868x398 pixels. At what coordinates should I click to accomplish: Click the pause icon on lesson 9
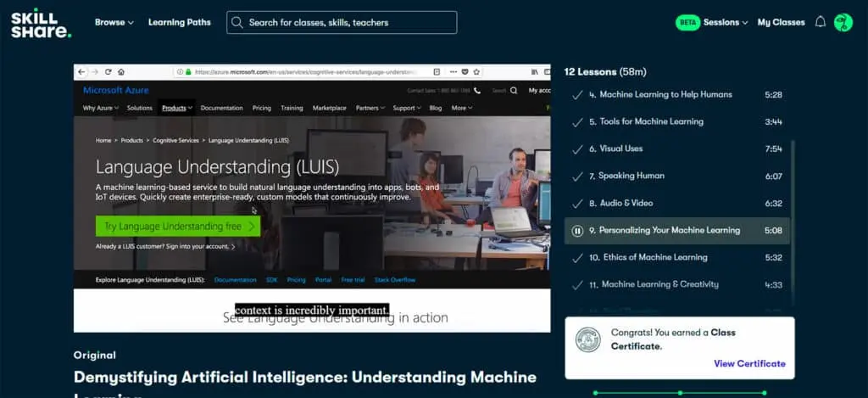[577, 231]
